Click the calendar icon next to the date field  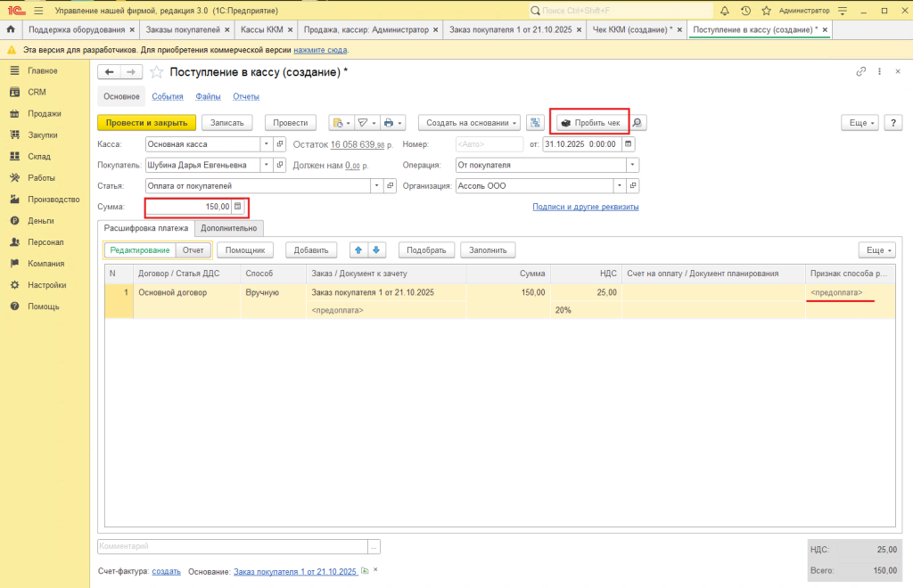[629, 143]
